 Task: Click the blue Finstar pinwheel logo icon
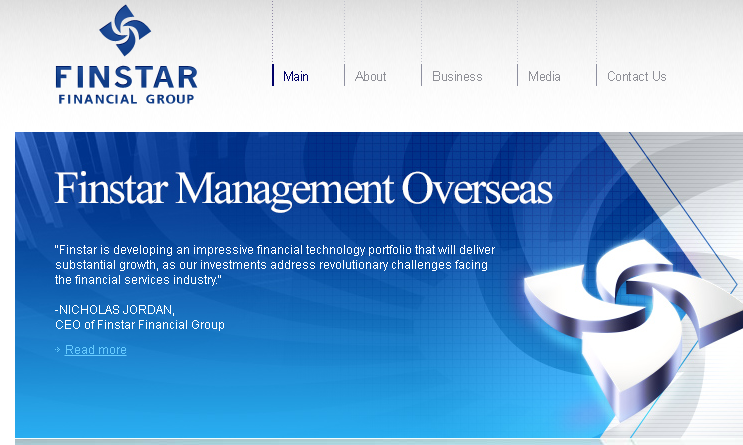click(125, 30)
